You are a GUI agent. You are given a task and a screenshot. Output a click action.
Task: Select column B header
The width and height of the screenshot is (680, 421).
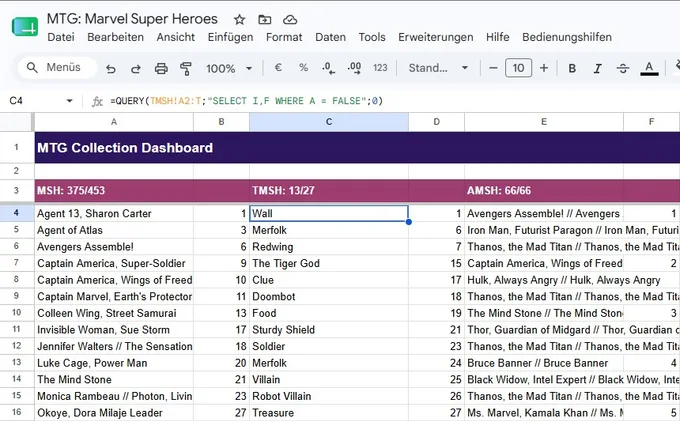click(221, 122)
